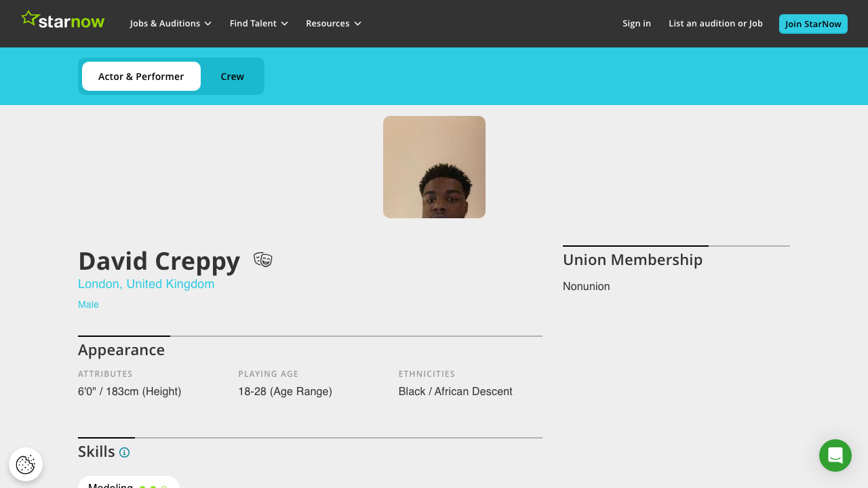Open David Creppy's profile photo
Screen dimensions: 868x488
pos(434,166)
